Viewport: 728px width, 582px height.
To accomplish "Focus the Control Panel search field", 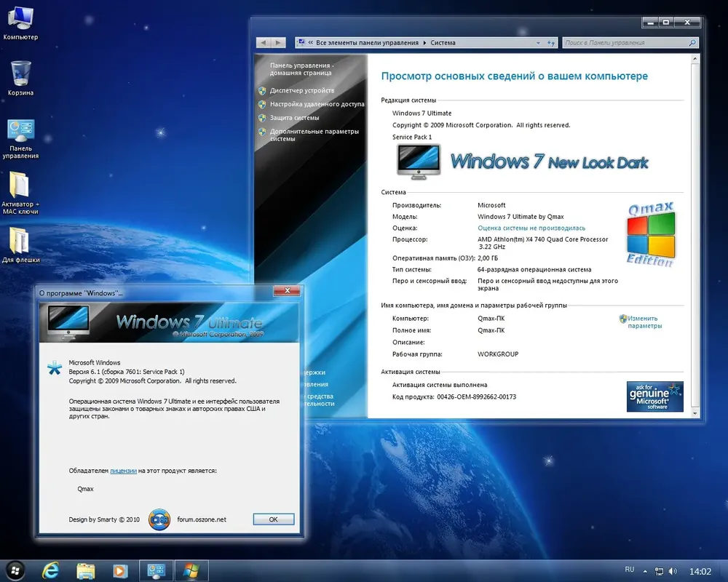I will (630, 43).
